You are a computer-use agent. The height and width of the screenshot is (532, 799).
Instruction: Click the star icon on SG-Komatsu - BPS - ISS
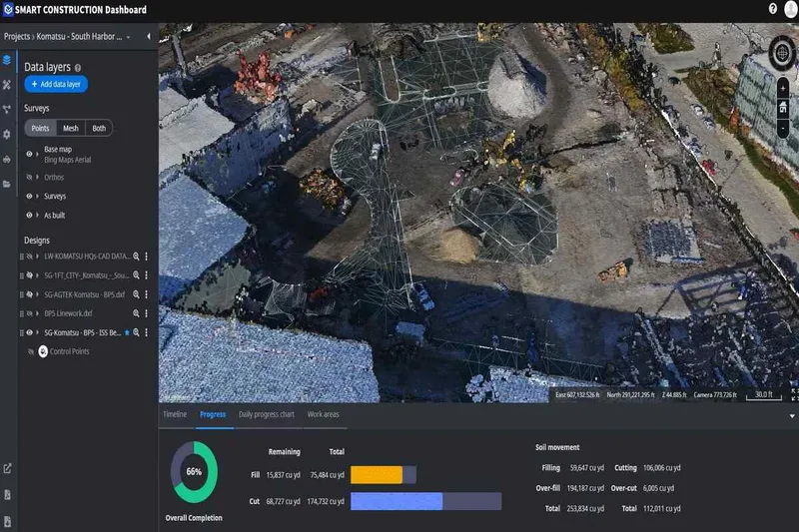tap(127, 332)
